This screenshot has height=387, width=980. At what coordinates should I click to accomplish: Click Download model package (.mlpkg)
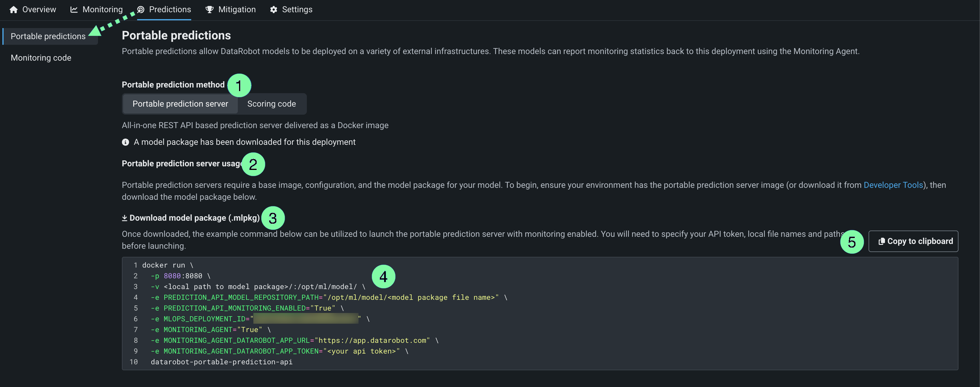point(195,218)
